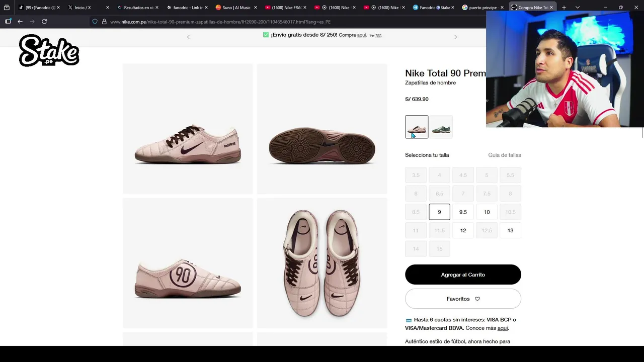The image size is (644, 362).
Task: Open the browser sidebar panel icon
Action: [8, 22]
